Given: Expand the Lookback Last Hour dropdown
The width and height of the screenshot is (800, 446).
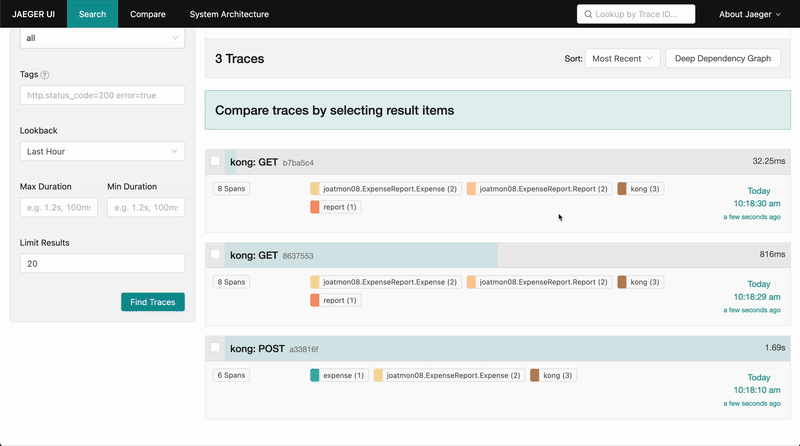Looking at the screenshot, I should point(102,151).
